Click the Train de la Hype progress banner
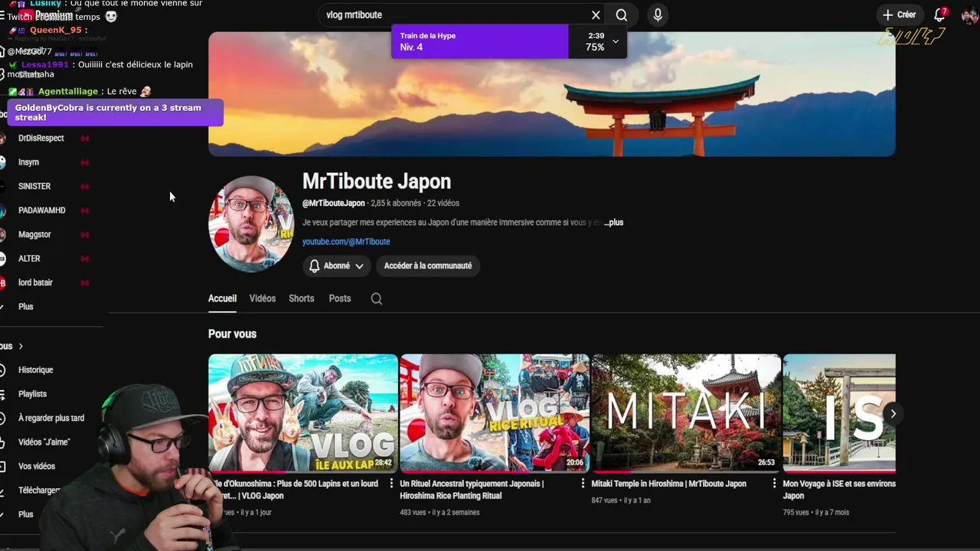 (509, 41)
